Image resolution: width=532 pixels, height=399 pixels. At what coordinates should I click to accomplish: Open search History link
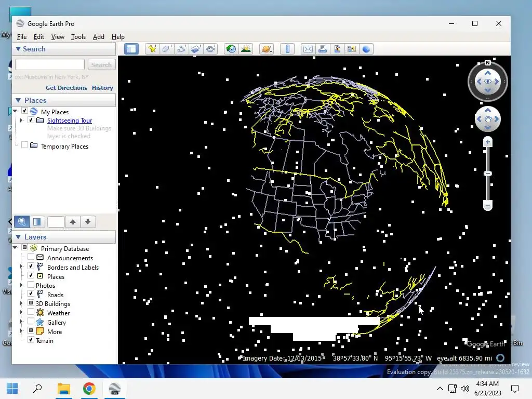point(102,88)
